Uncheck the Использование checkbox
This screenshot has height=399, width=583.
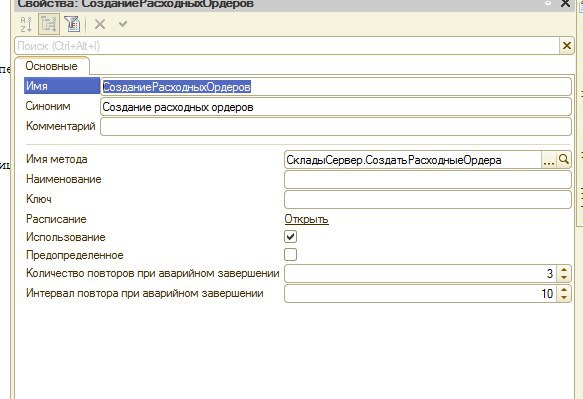click(x=290, y=236)
